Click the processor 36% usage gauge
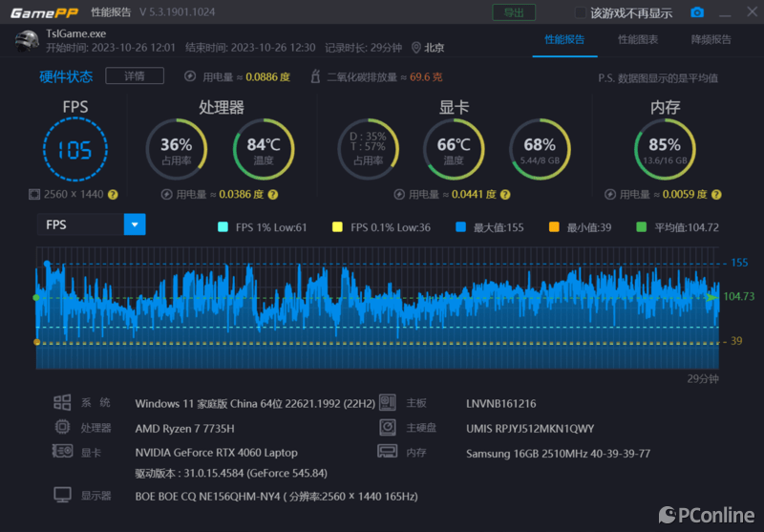This screenshot has width=764, height=532. pos(177,149)
